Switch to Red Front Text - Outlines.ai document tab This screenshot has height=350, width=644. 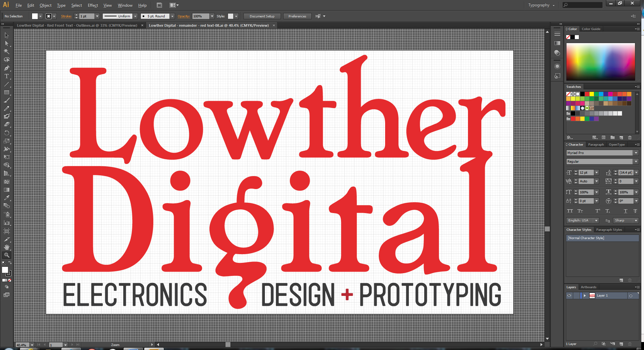coord(77,25)
